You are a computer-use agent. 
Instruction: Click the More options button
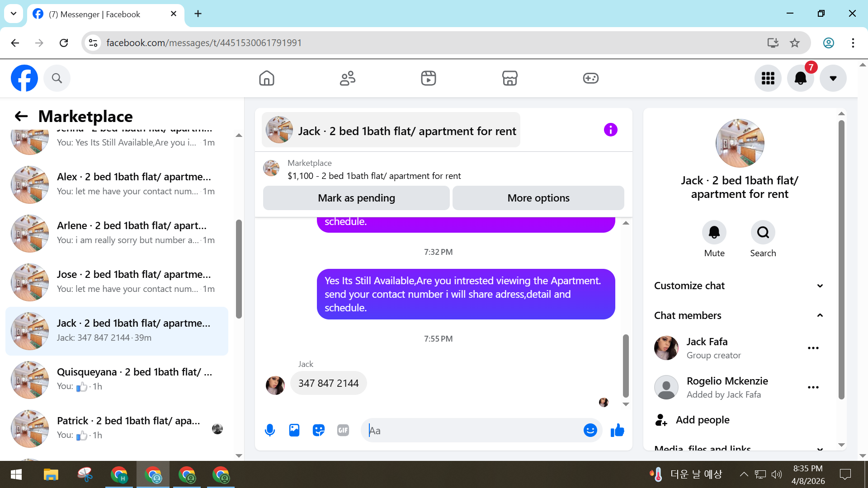point(538,198)
